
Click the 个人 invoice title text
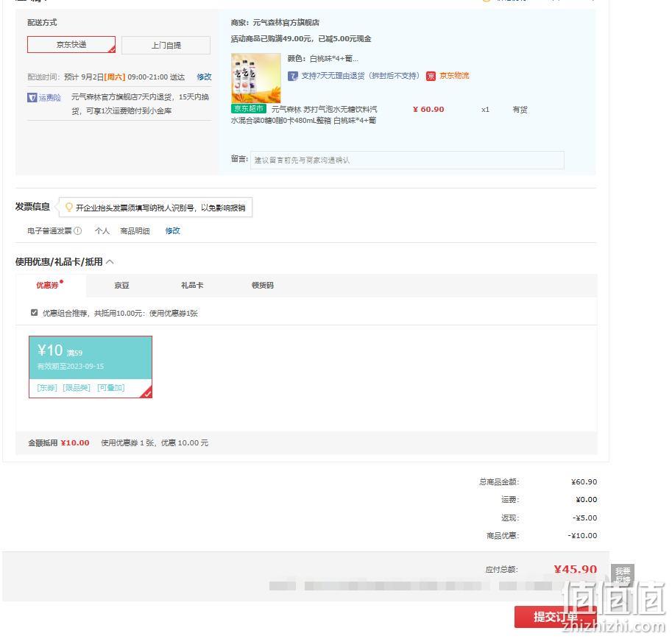102,231
